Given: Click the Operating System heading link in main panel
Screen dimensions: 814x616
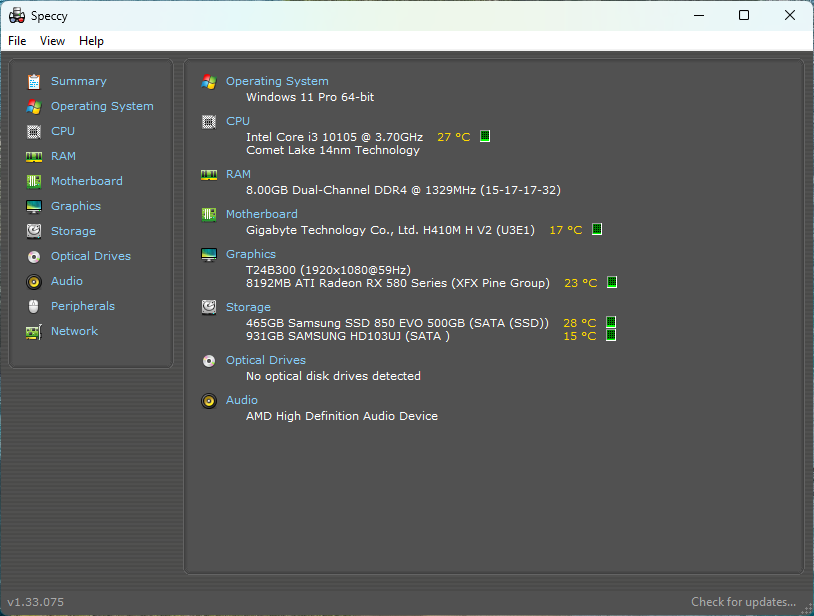Looking at the screenshot, I should coord(277,81).
